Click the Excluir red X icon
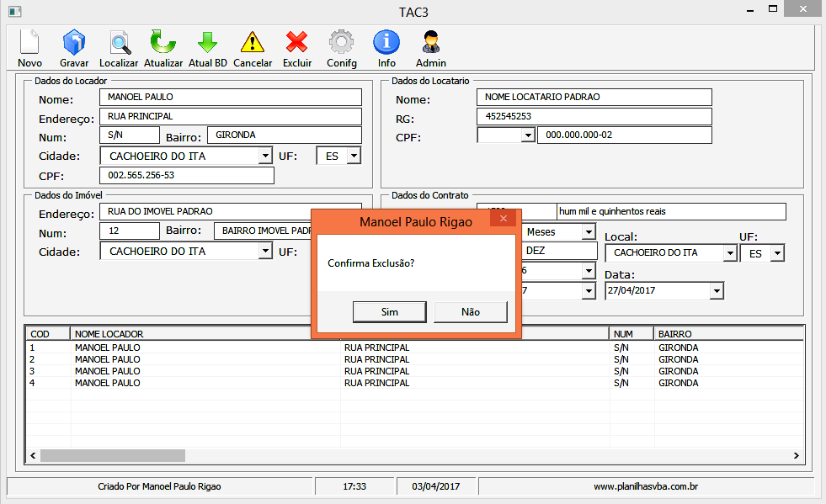 (296, 43)
